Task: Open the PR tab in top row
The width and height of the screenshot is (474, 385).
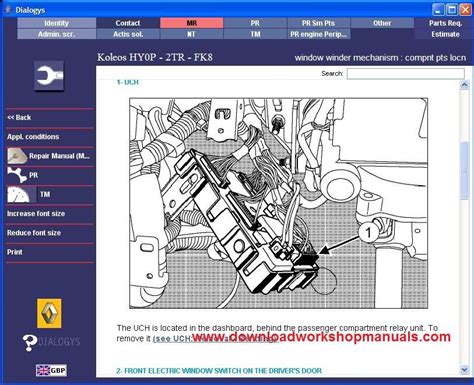Action: coord(255,23)
